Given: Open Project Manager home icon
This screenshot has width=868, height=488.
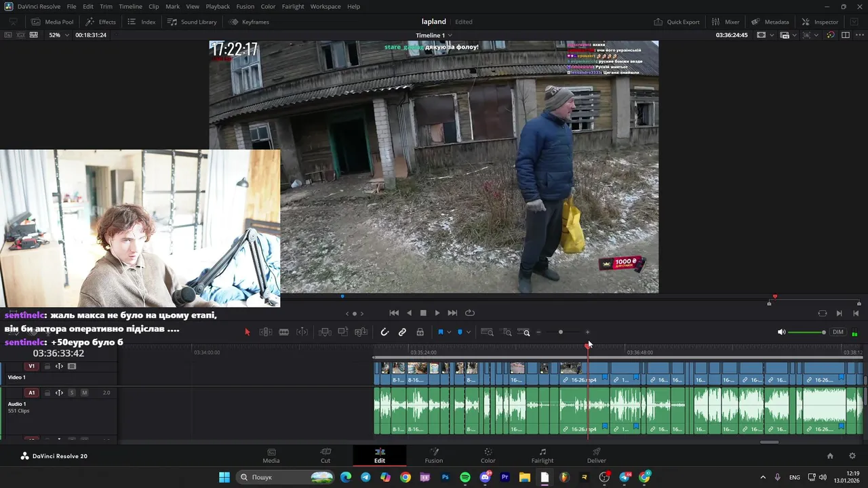Looking at the screenshot, I should pos(830,456).
